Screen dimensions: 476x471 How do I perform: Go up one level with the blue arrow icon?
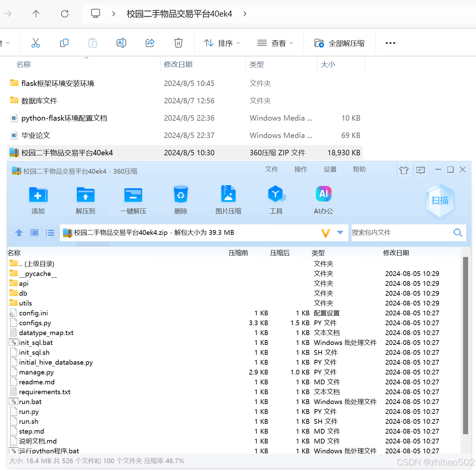click(x=19, y=233)
